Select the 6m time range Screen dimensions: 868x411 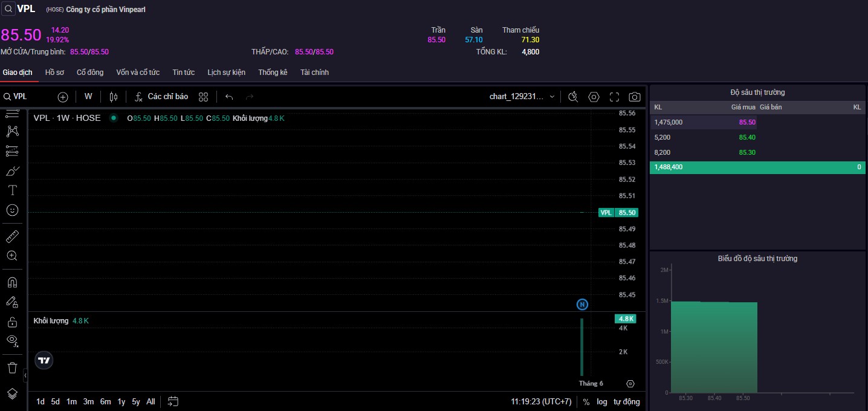[105, 401]
